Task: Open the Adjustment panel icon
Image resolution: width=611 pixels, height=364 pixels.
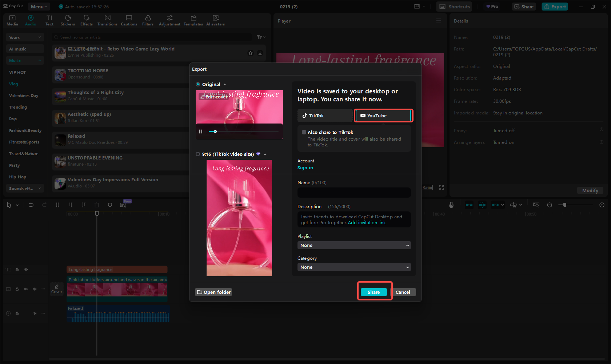Action: 169,20
